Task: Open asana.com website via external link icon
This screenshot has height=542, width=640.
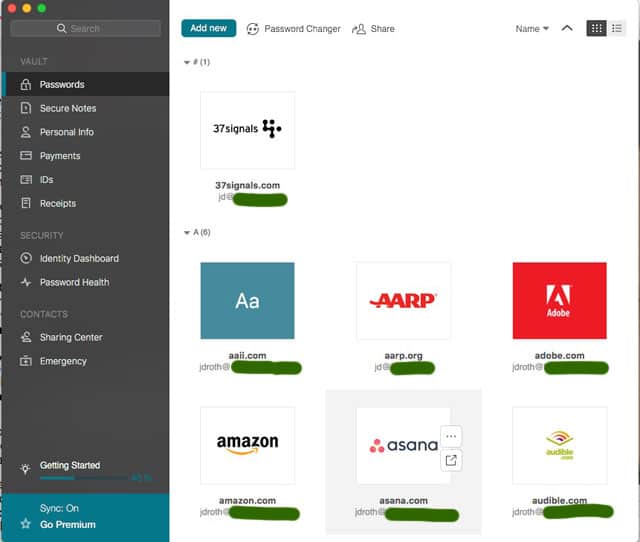Action: [x=451, y=460]
